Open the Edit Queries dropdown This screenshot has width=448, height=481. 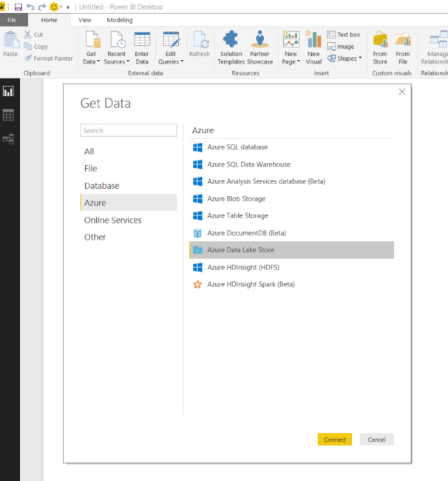pyautogui.click(x=171, y=47)
